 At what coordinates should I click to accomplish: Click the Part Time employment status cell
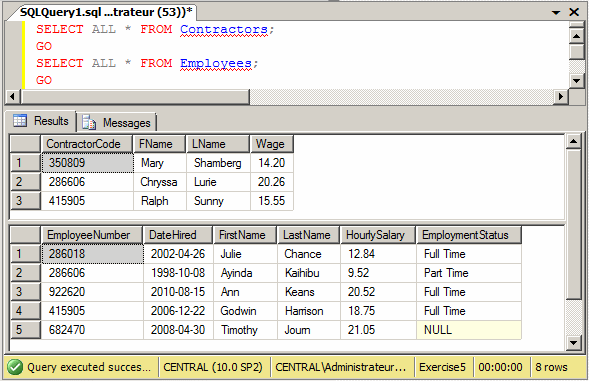point(469,273)
